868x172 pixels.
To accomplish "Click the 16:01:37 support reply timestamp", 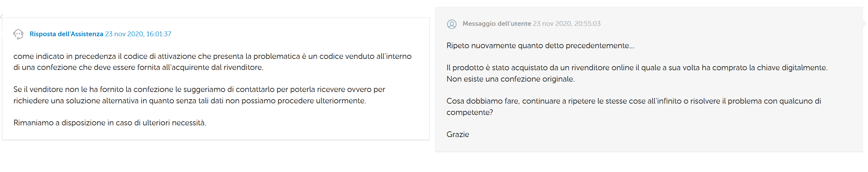I will [138, 34].
